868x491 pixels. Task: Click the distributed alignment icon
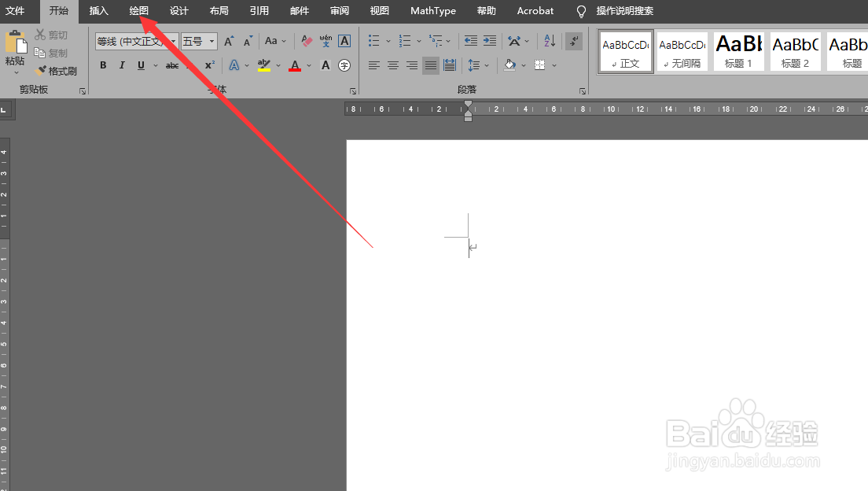pyautogui.click(x=450, y=65)
